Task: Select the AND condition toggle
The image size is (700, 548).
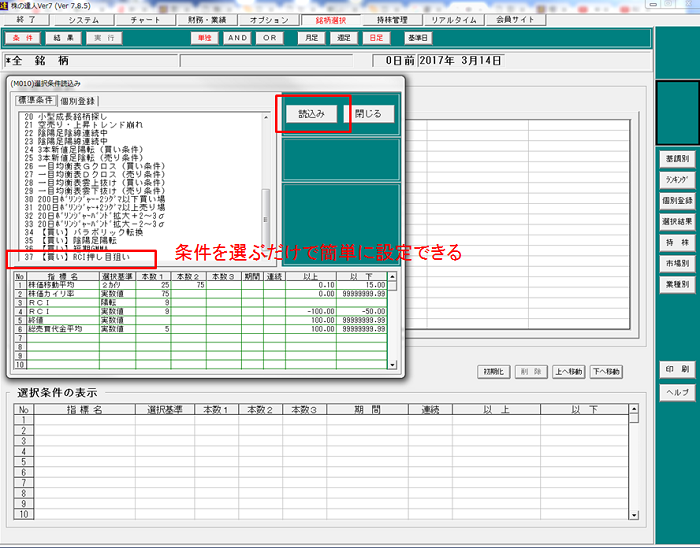Action: [x=237, y=37]
